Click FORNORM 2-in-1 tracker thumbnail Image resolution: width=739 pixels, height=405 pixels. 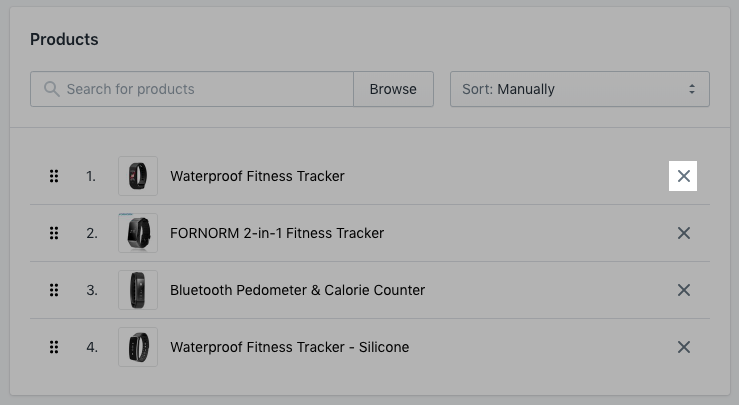(x=137, y=233)
